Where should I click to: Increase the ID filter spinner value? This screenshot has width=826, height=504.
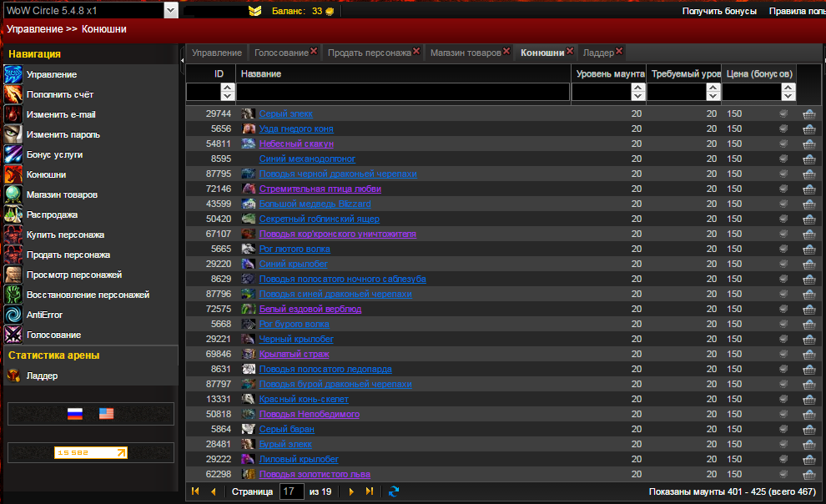(227, 87)
